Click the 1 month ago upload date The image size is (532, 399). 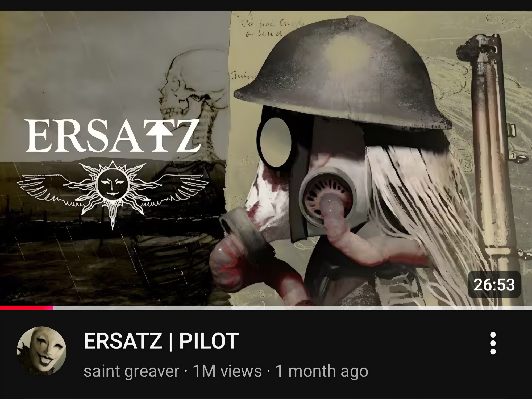point(322,371)
